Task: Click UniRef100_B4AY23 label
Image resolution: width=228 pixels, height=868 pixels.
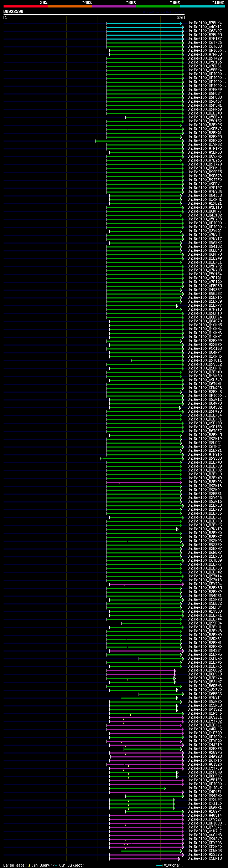Action: pyautogui.click(x=204, y=757)
